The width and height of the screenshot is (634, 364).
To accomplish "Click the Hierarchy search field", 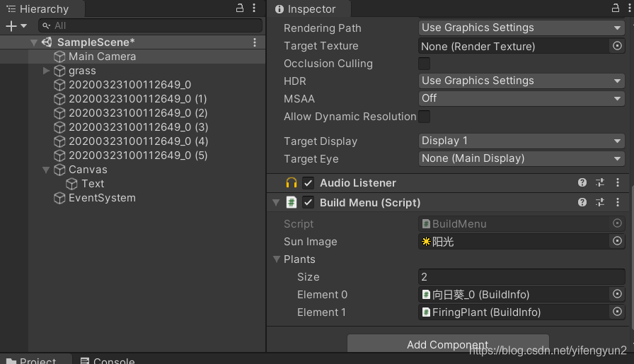I will point(151,26).
